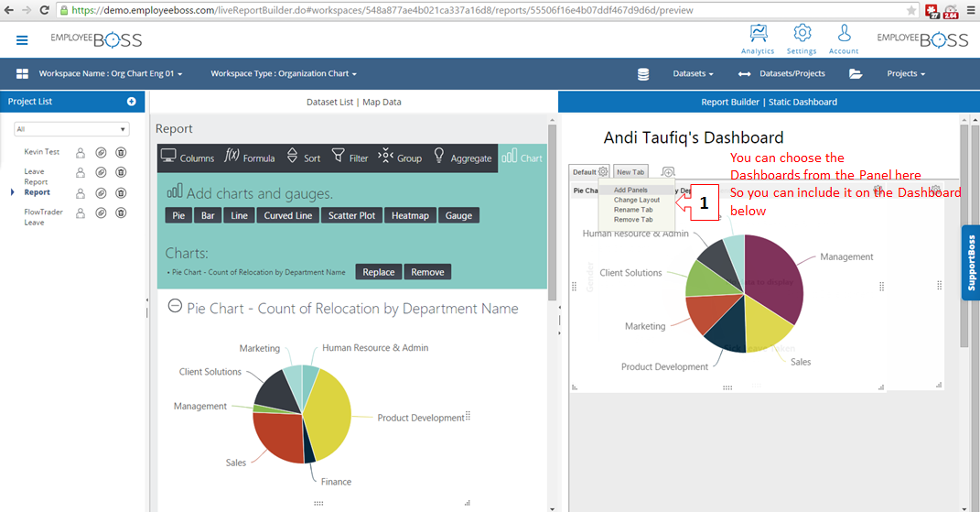Open Group tool in report toolbar
980x512 pixels.
click(399, 158)
